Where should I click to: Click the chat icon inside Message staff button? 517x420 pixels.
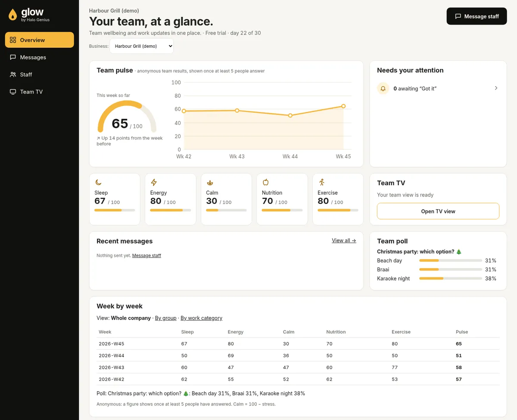coord(458,16)
